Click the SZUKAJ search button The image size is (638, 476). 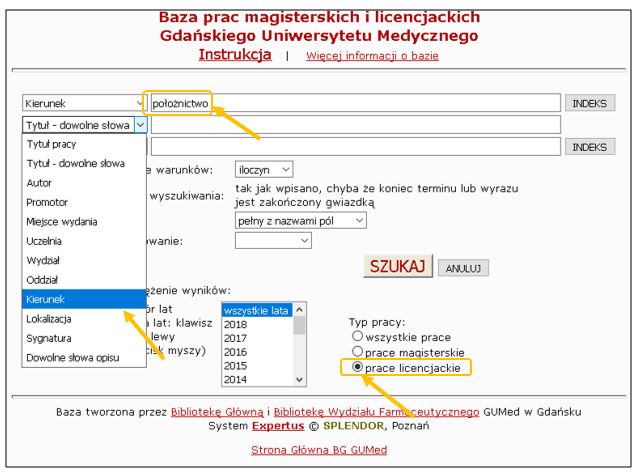tap(399, 267)
